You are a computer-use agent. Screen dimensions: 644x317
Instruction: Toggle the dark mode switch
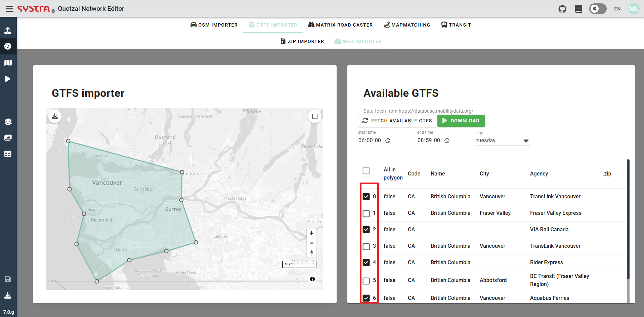coord(598,9)
